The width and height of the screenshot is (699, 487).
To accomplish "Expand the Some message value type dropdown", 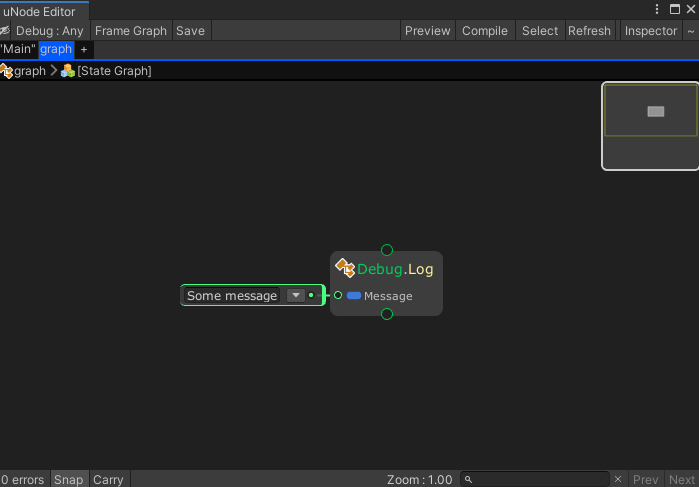I will point(296,295).
